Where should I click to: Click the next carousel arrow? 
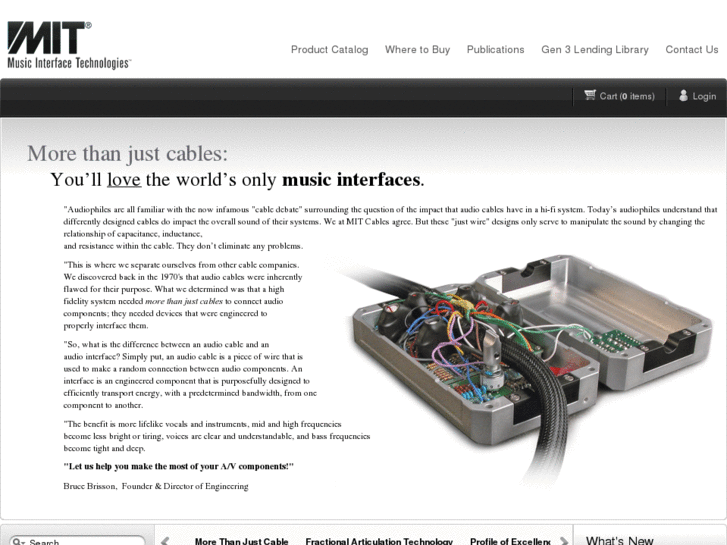[x=563, y=541]
